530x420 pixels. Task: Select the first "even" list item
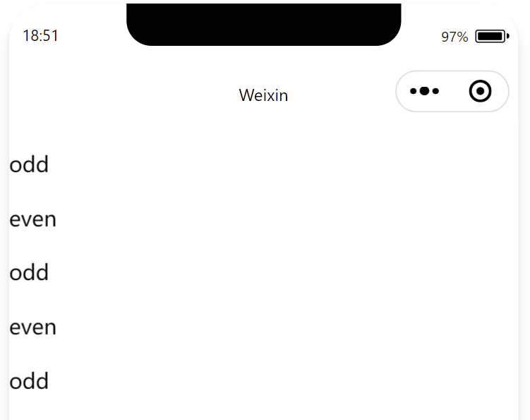[32, 220]
